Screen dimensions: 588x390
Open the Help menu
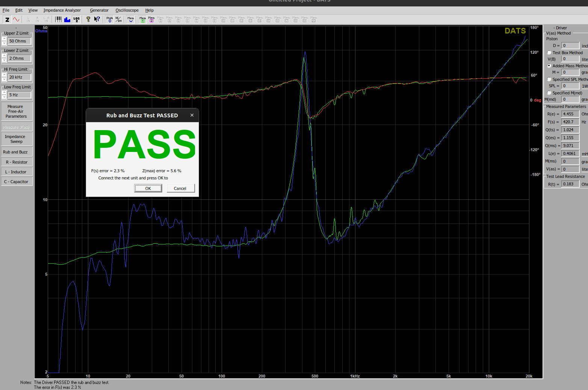point(150,10)
